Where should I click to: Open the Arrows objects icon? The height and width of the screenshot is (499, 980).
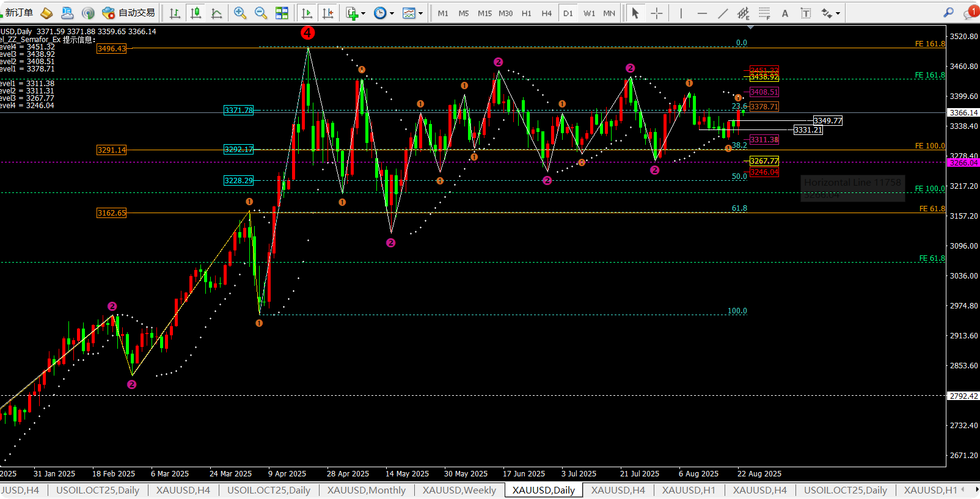(827, 13)
